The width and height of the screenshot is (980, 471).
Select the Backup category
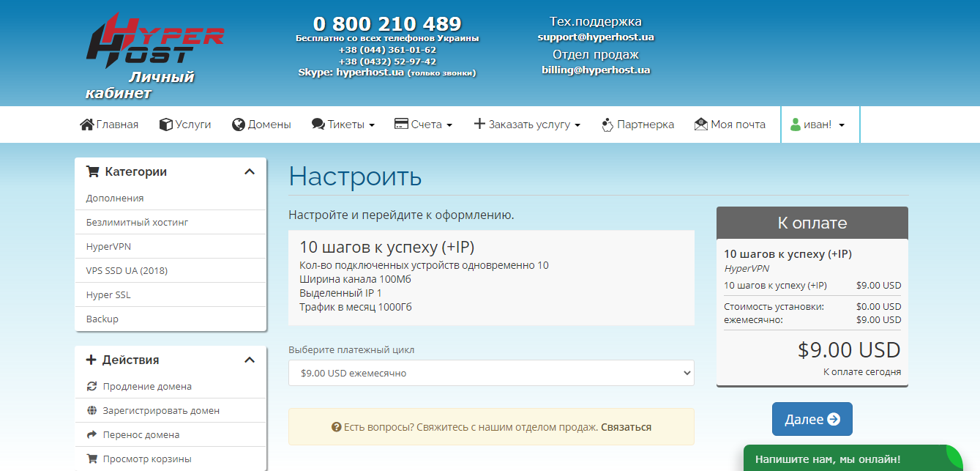[x=171, y=319]
